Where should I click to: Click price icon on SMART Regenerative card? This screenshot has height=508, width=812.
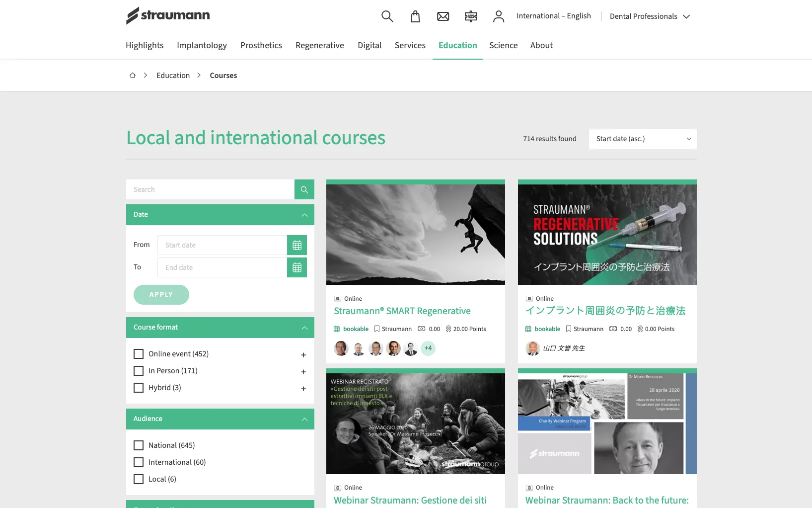click(x=422, y=329)
